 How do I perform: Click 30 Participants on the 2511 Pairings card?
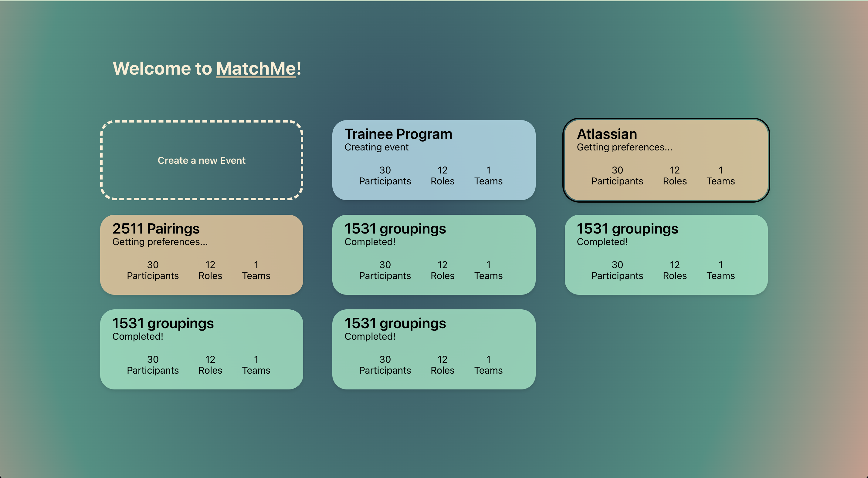[x=153, y=270]
